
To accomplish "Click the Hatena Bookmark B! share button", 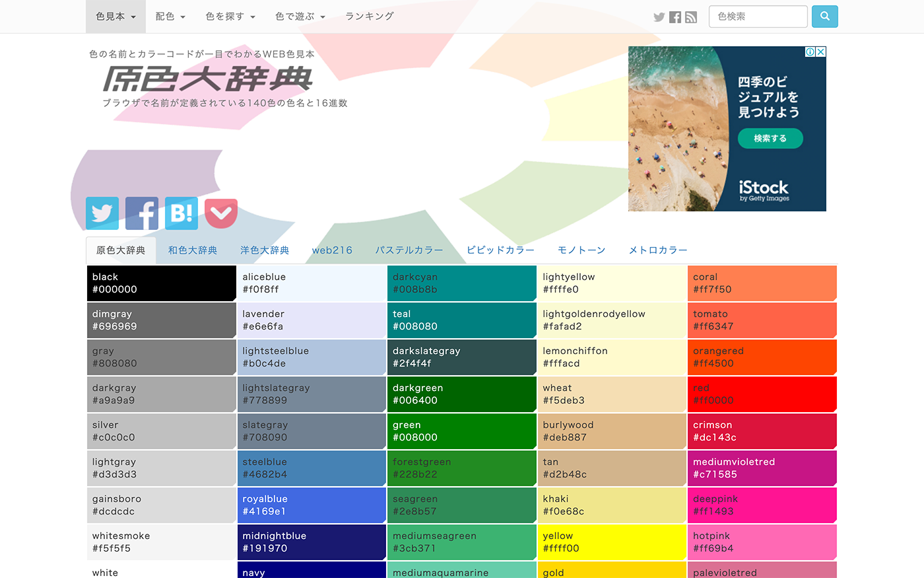I will [181, 213].
